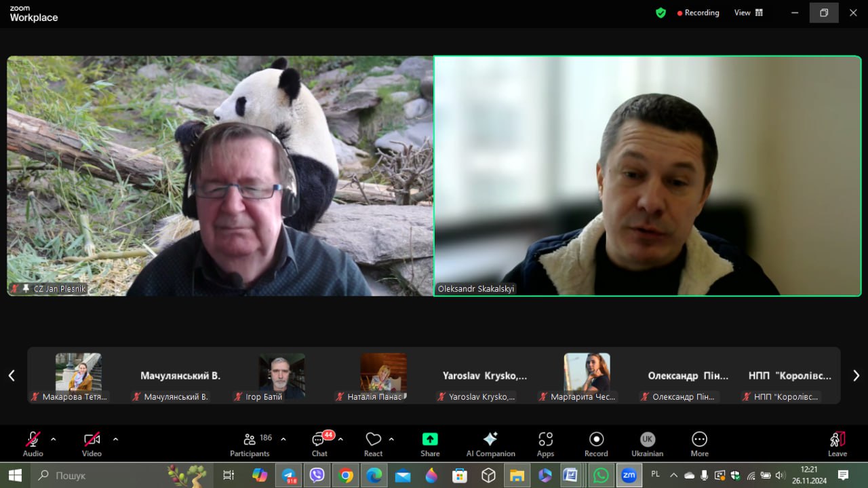Expand video options arrow next to Video
This screenshot has width=868, height=488.
(115, 439)
